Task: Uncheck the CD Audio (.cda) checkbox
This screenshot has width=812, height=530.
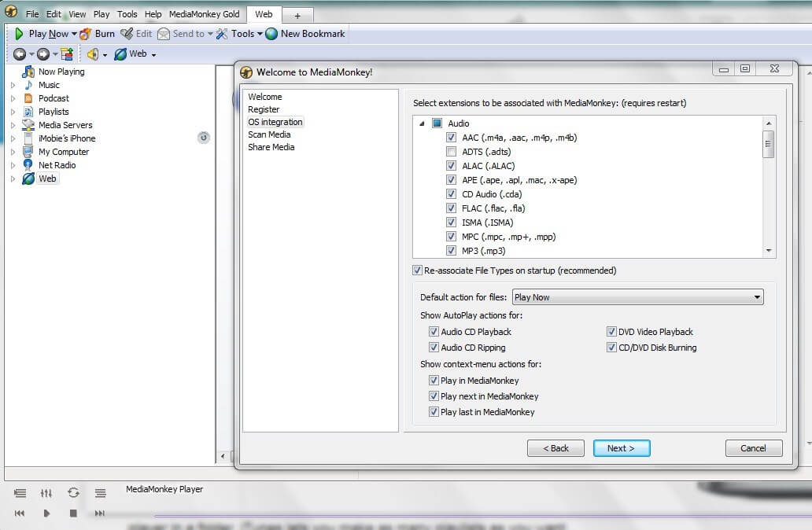Action: (x=451, y=194)
